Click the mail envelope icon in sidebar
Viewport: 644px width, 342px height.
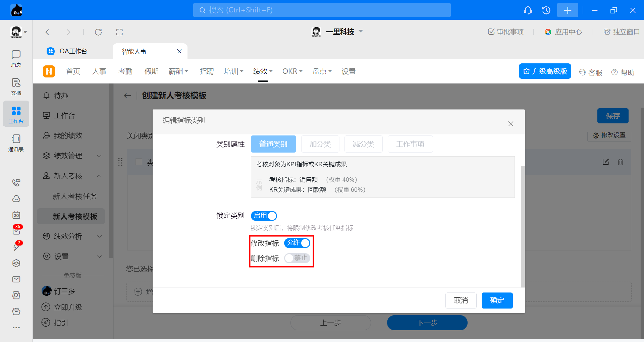16,279
